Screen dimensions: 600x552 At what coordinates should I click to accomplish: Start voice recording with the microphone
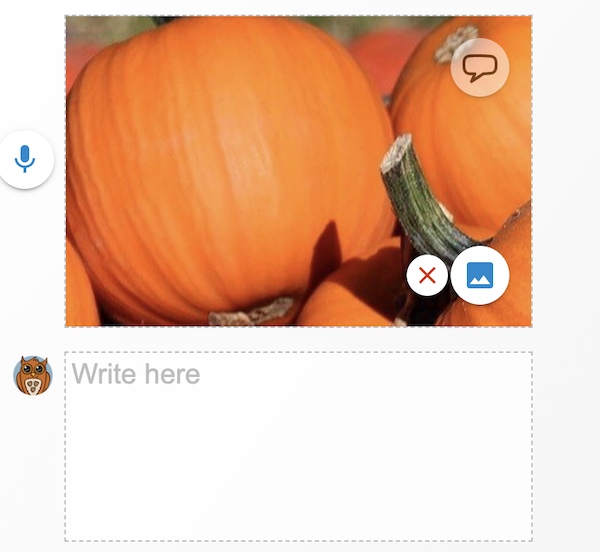(x=25, y=159)
